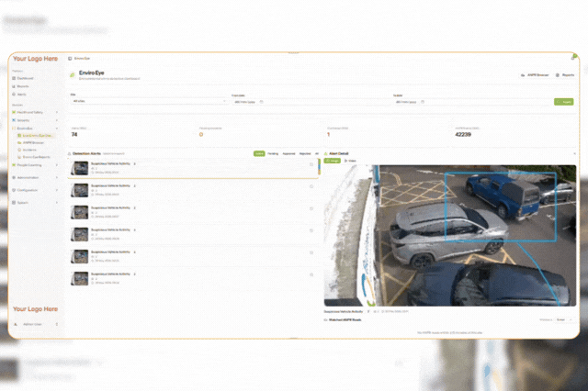Click inside the To date input field
This screenshot has width=588, height=391.
coord(472,102)
